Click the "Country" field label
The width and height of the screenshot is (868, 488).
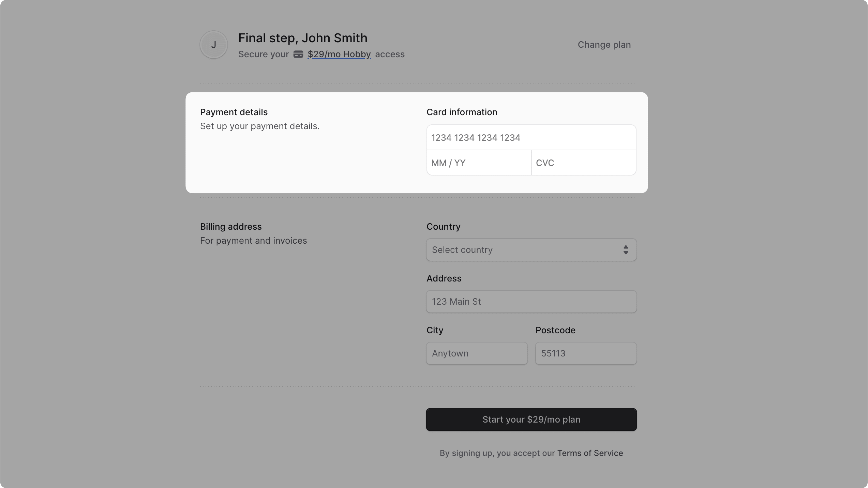pos(443,226)
